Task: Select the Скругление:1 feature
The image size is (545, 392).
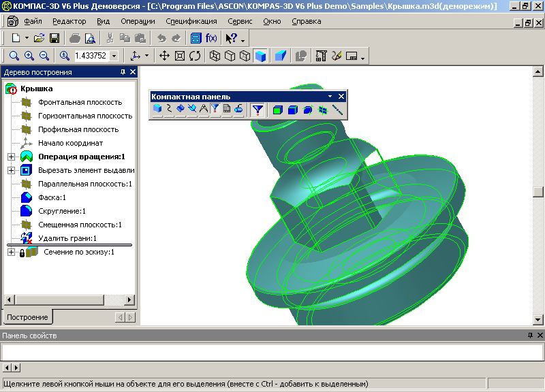Action: click(62, 211)
